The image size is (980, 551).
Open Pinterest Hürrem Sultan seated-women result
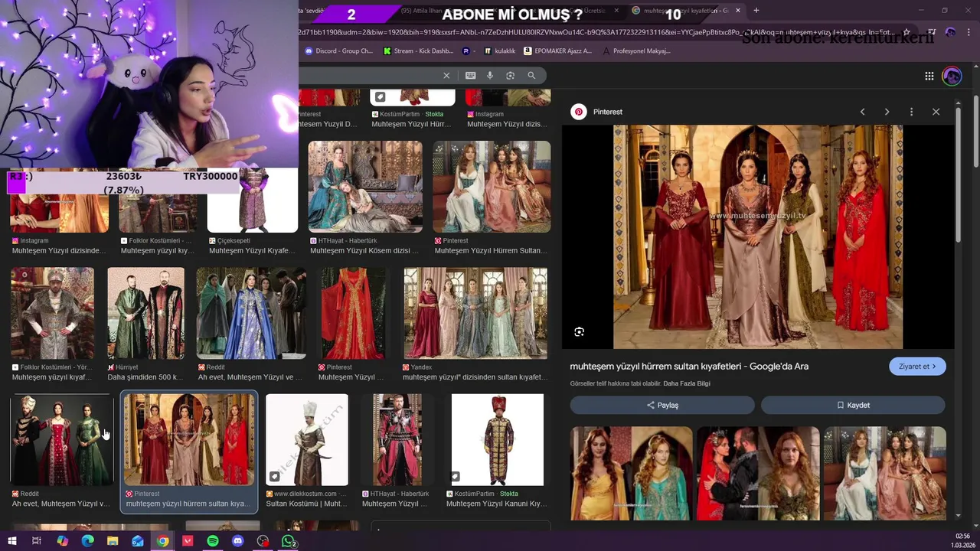point(492,187)
